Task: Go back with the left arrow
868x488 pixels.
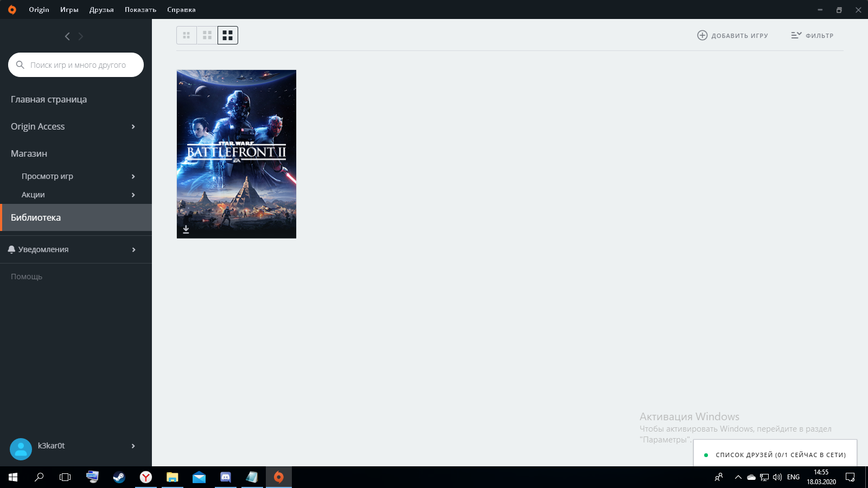Action: pos(67,36)
